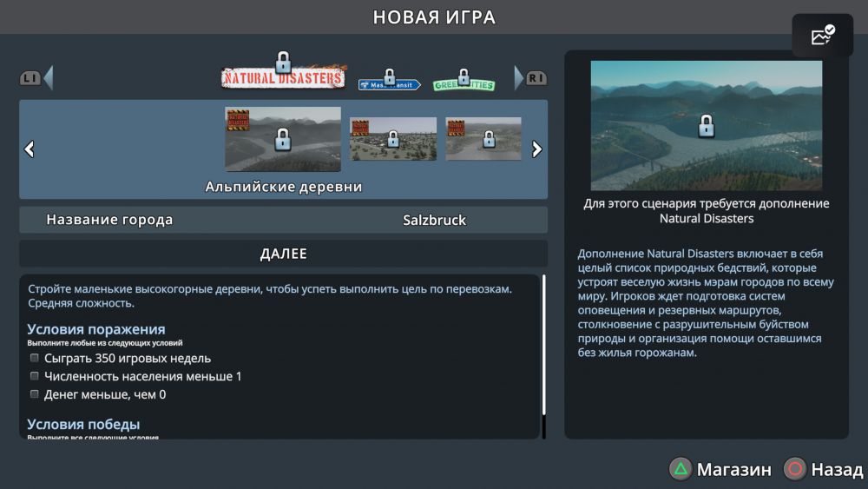Click the Natural Disasters badge on first thumbnail

[238, 120]
